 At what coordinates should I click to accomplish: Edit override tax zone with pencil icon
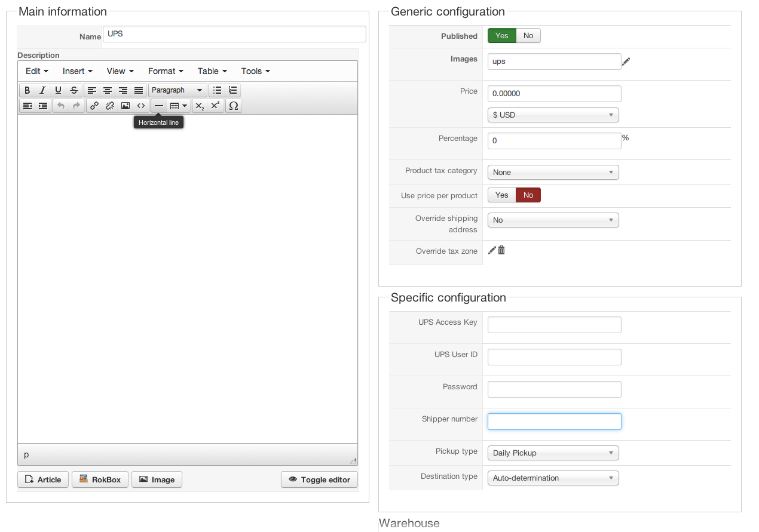click(x=492, y=251)
